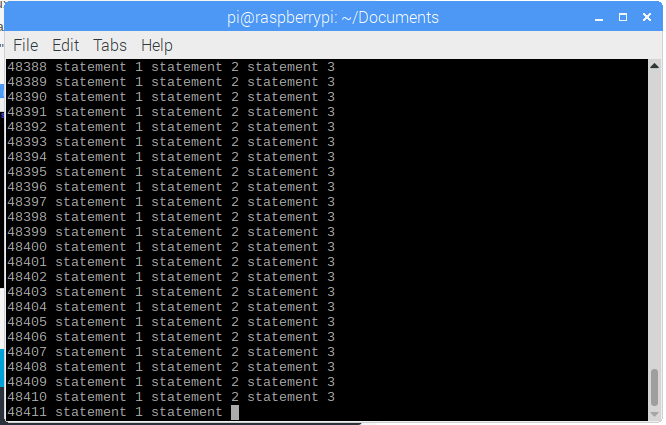Click "statement 3" on line 48396
The width and height of the screenshot is (666, 425).
[x=291, y=187]
